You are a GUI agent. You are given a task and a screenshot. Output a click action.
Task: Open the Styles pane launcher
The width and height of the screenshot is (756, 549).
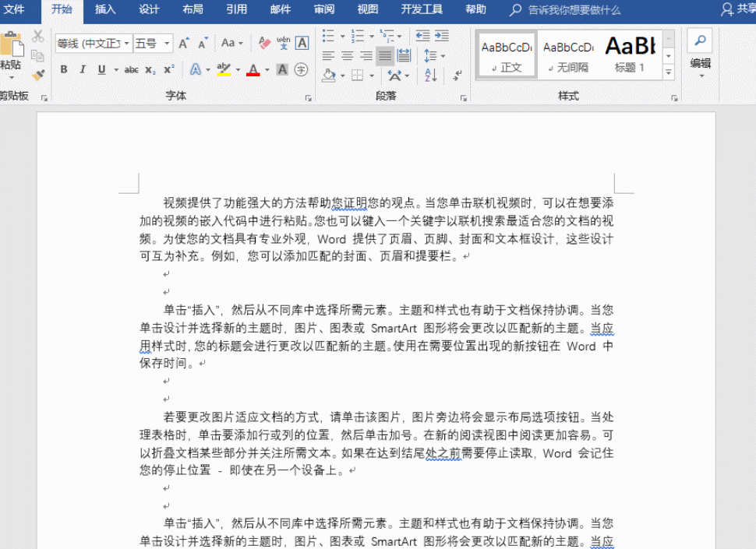point(674,98)
